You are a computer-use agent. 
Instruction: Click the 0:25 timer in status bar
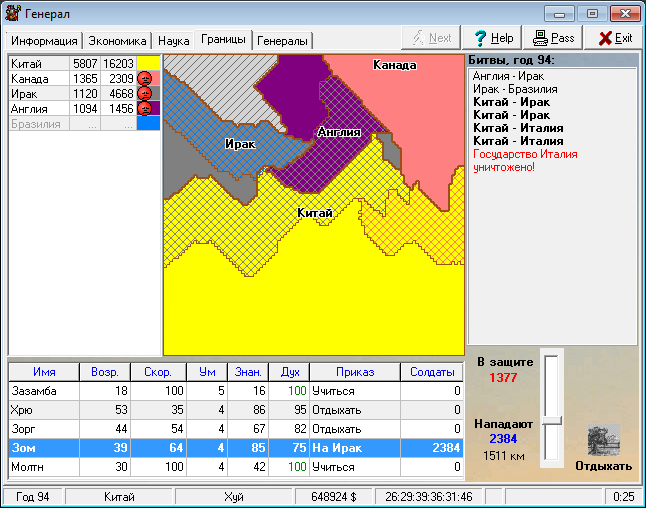pyautogui.click(x=623, y=497)
